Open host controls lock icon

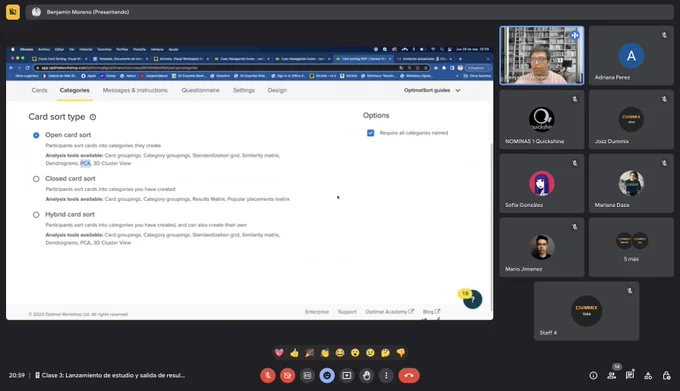[x=667, y=376]
